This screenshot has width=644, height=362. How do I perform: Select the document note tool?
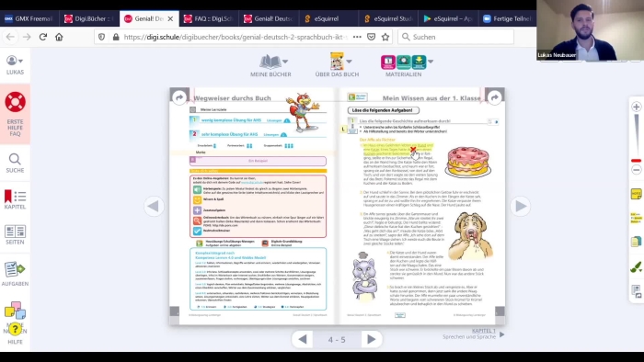point(637,242)
